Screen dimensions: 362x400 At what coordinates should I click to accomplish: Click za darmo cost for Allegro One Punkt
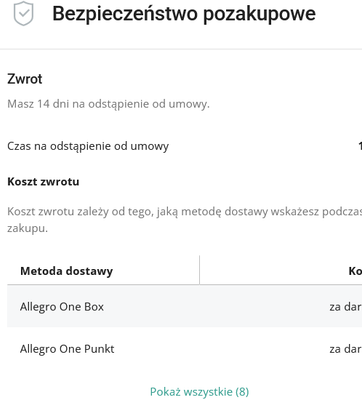(x=346, y=349)
